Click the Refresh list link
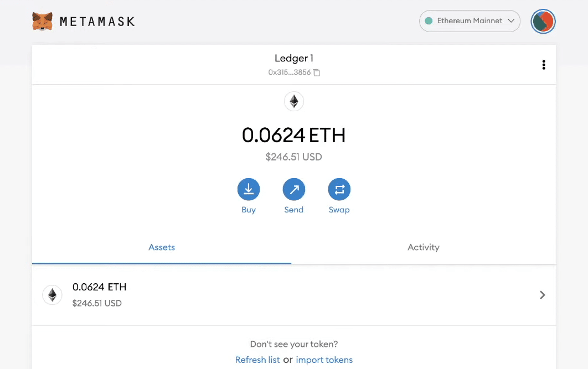 coord(257,360)
